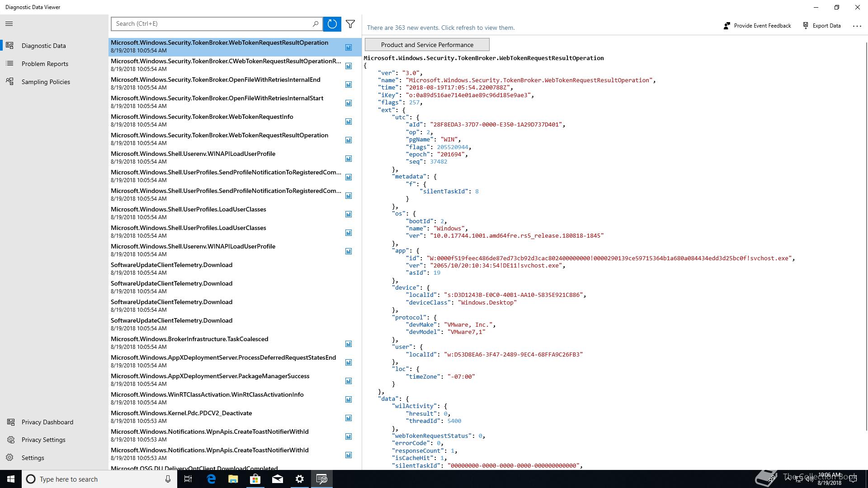Open Privacy Settings in sidebar
The image size is (868, 488).
(x=54, y=440)
